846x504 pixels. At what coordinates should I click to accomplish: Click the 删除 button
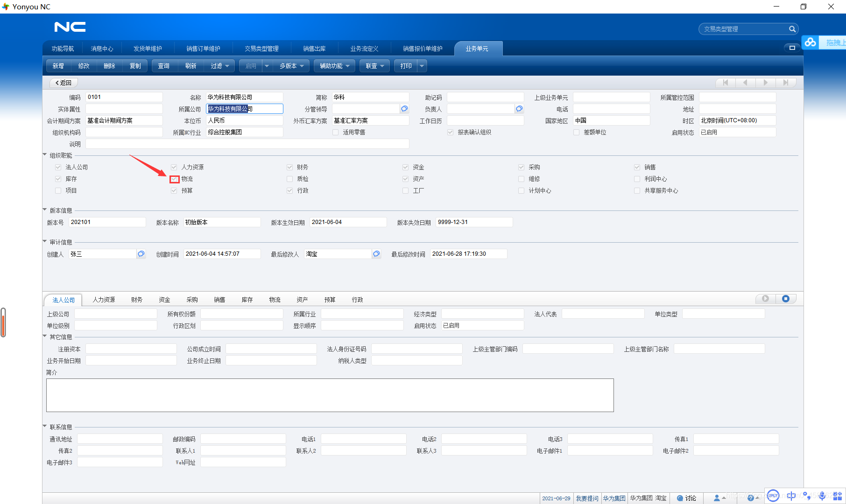point(110,66)
